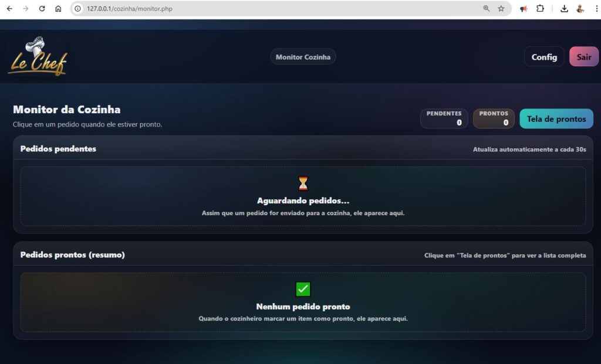This screenshot has height=364, width=601.
Task: View site information icon beside the URL
Action: pyautogui.click(x=77, y=9)
